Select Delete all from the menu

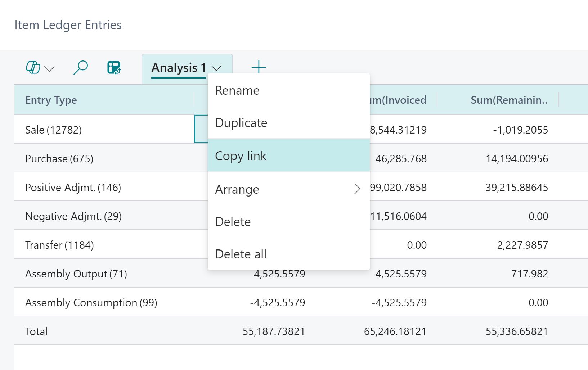coord(240,254)
